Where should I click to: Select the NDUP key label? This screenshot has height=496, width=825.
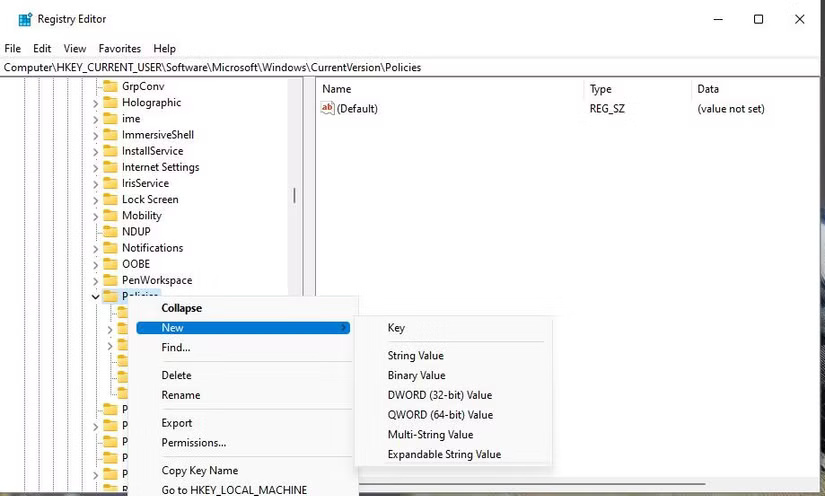tap(136, 232)
